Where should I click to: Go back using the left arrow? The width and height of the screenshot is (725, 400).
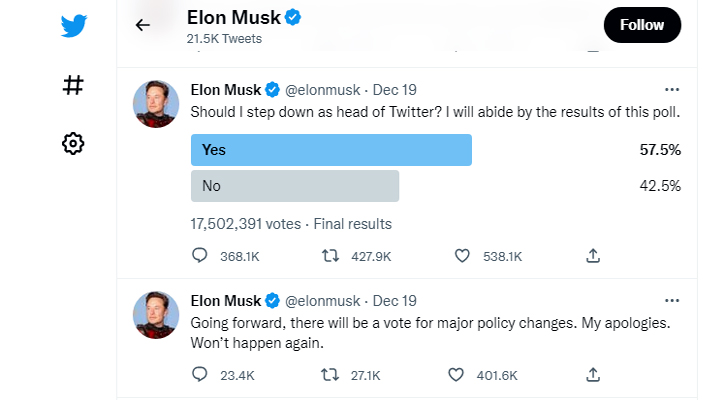(142, 25)
